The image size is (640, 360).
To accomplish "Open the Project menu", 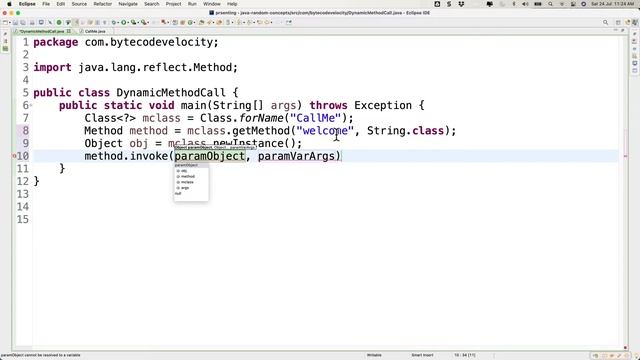I will (x=173, y=4).
